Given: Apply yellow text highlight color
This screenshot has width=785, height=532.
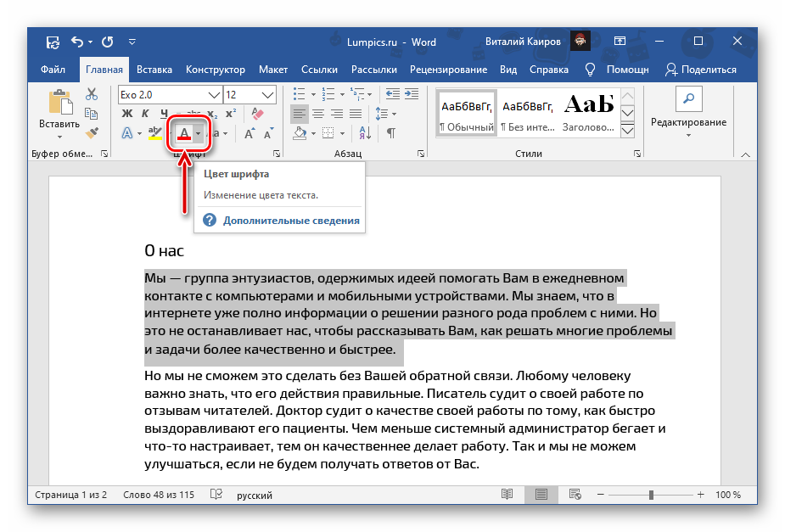Looking at the screenshot, I should click(155, 133).
